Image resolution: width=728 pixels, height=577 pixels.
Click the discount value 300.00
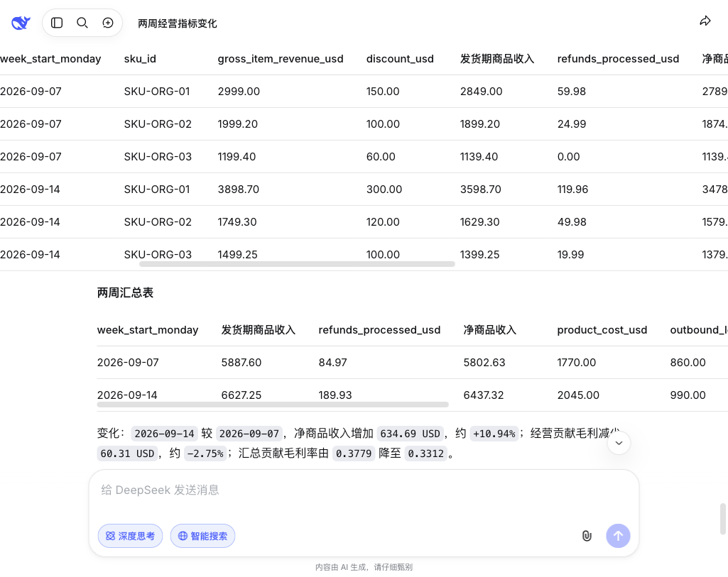pyautogui.click(x=384, y=189)
